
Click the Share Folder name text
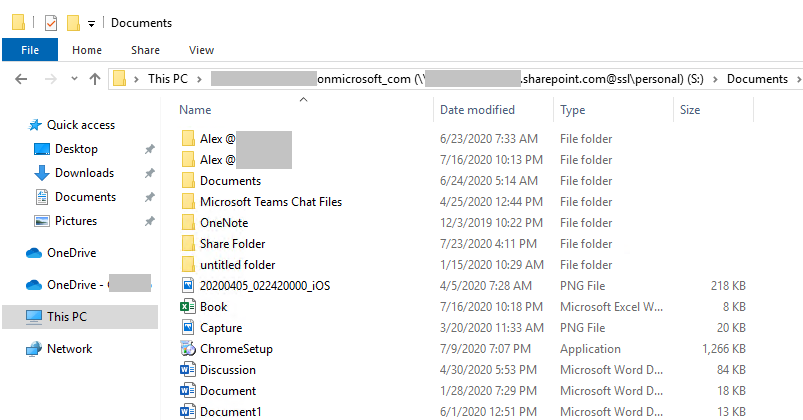pos(233,244)
